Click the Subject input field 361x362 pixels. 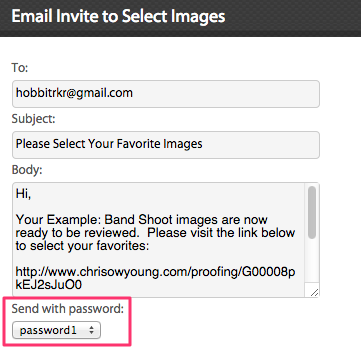click(166, 145)
